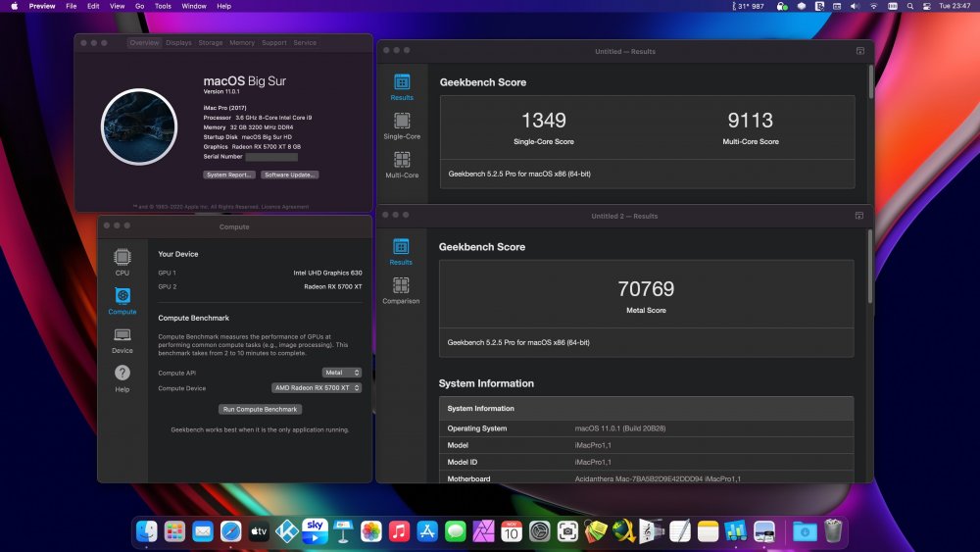Switch to the Displays tab
The height and width of the screenshot is (552, 980).
coord(178,42)
